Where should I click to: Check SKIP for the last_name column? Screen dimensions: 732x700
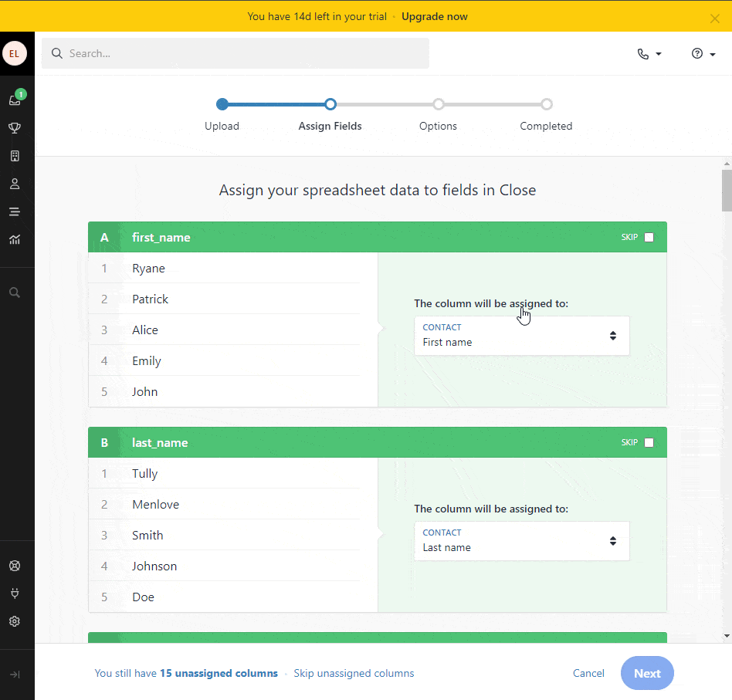(x=649, y=442)
